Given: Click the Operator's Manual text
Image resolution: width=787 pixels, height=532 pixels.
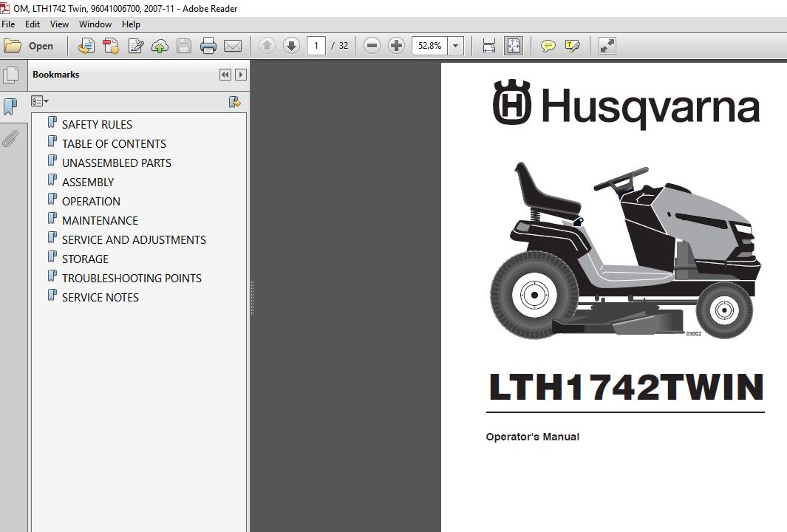Looking at the screenshot, I should click(532, 437).
